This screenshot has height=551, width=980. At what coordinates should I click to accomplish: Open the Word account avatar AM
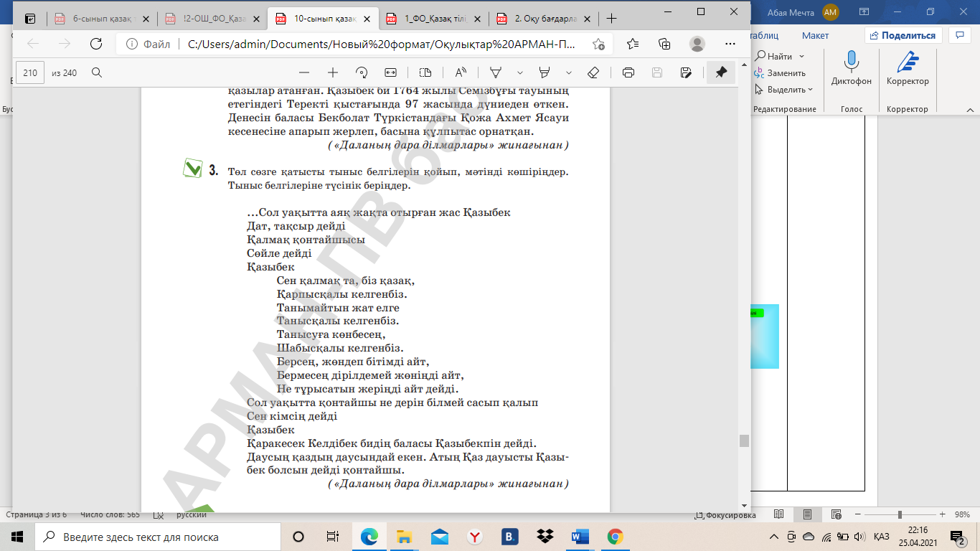831,11
